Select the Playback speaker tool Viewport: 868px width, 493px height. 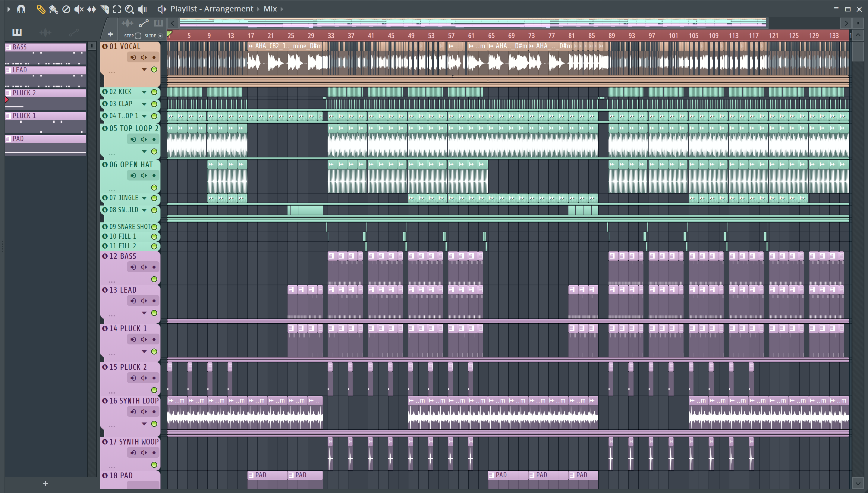point(143,9)
